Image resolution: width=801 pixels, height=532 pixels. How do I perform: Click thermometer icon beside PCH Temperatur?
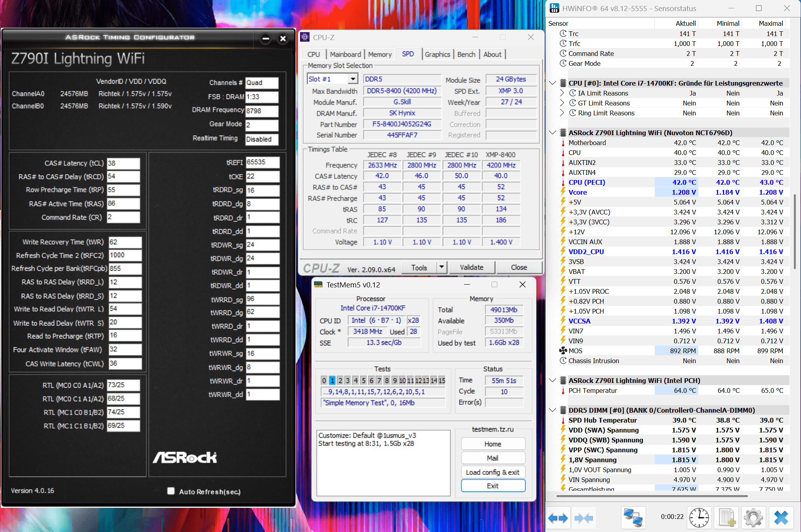tap(563, 390)
